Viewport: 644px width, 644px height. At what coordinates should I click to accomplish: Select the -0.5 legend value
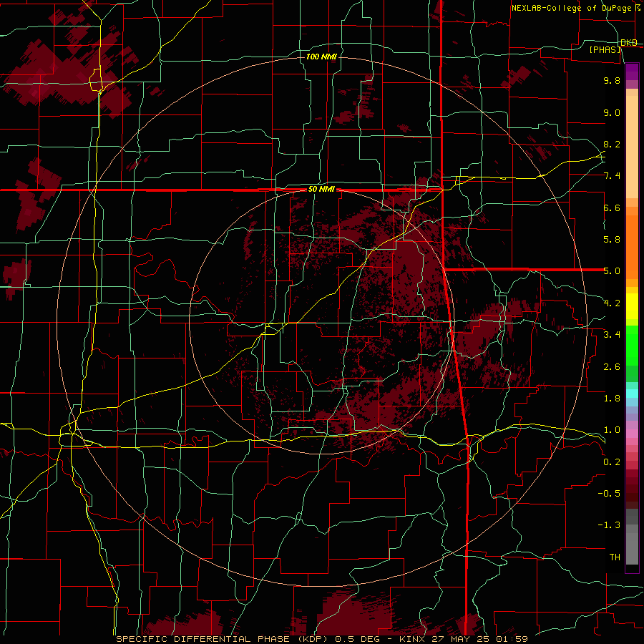[609, 494]
